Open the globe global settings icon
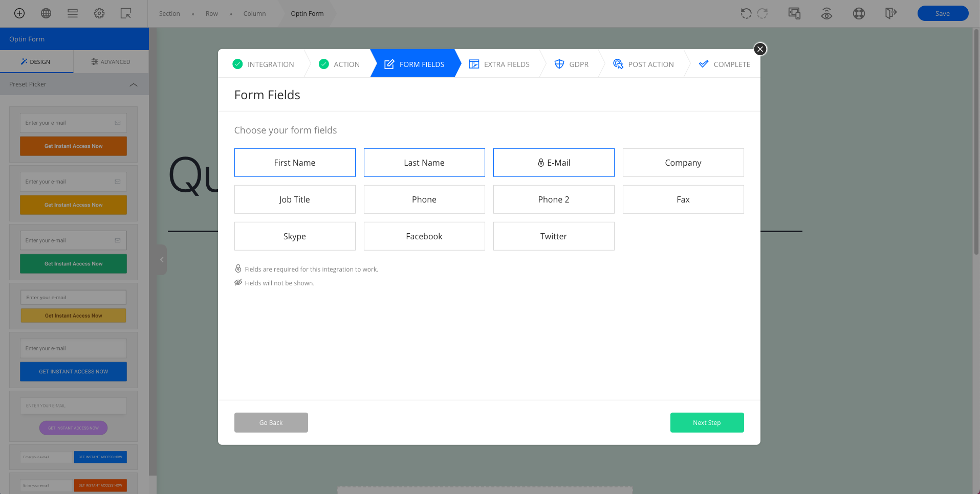 [46, 13]
